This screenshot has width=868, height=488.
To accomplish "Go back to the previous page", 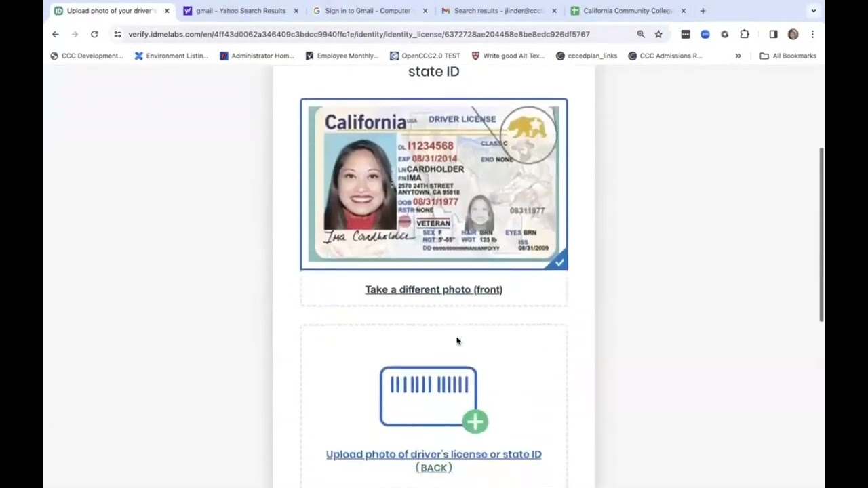I will point(56,34).
